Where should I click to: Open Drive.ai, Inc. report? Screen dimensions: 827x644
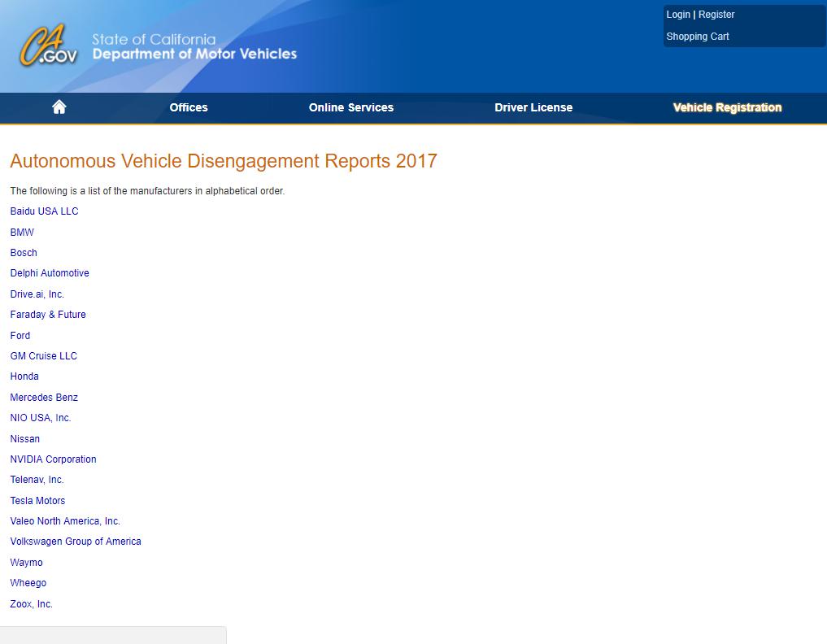[x=37, y=294]
